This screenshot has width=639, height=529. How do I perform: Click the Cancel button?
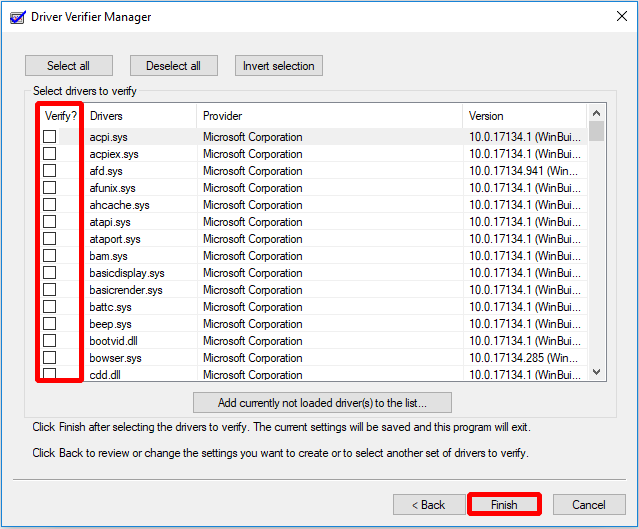[x=589, y=505]
